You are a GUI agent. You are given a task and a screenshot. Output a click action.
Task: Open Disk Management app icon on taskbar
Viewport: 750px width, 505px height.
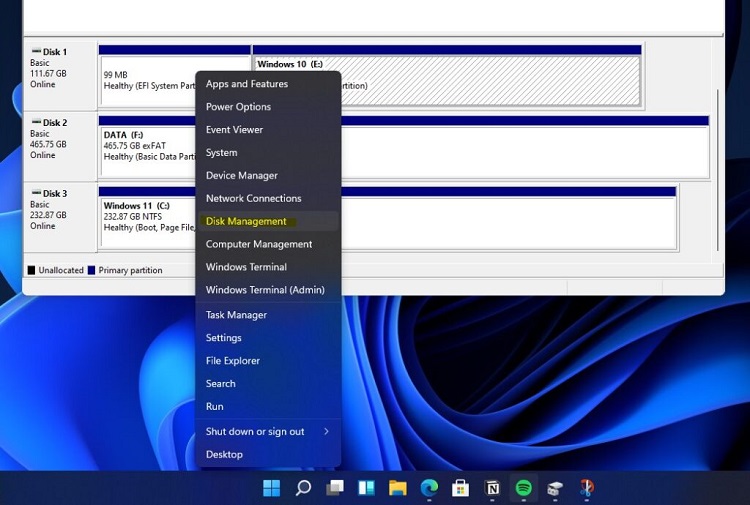555,488
